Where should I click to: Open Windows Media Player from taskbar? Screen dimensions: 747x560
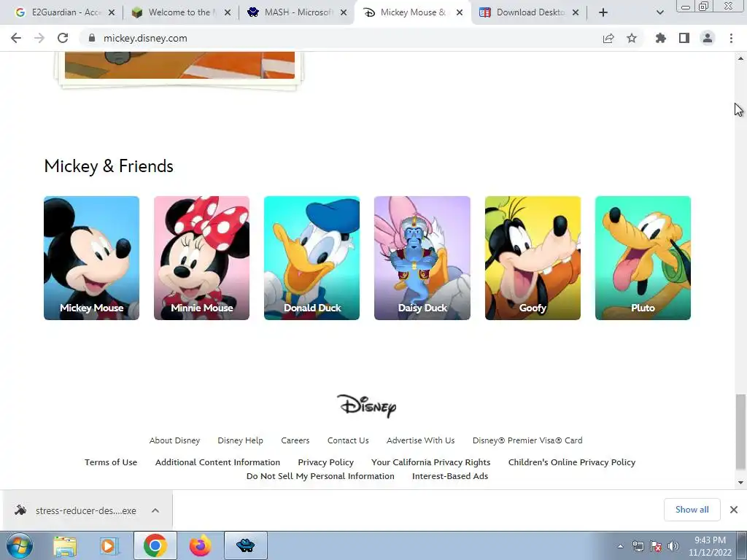click(x=109, y=545)
